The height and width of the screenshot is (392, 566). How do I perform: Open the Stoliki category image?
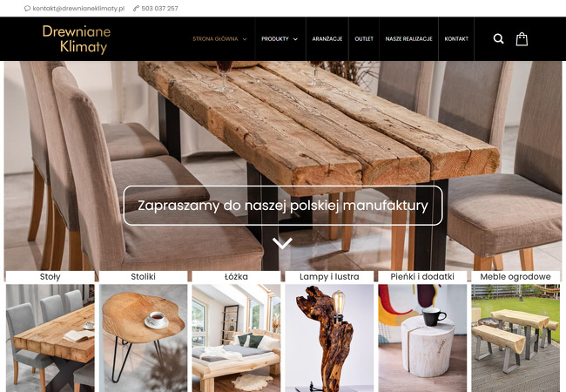pyautogui.click(x=144, y=338)
